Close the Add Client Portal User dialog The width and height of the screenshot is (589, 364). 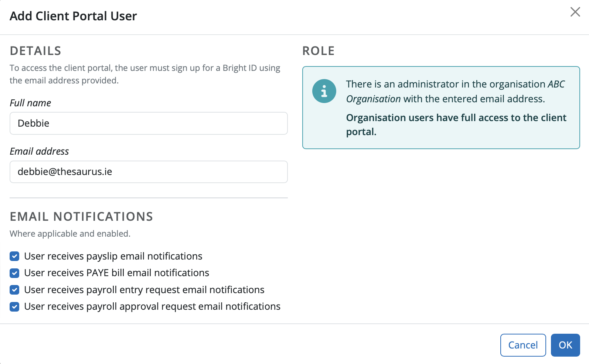click(575, 12)
